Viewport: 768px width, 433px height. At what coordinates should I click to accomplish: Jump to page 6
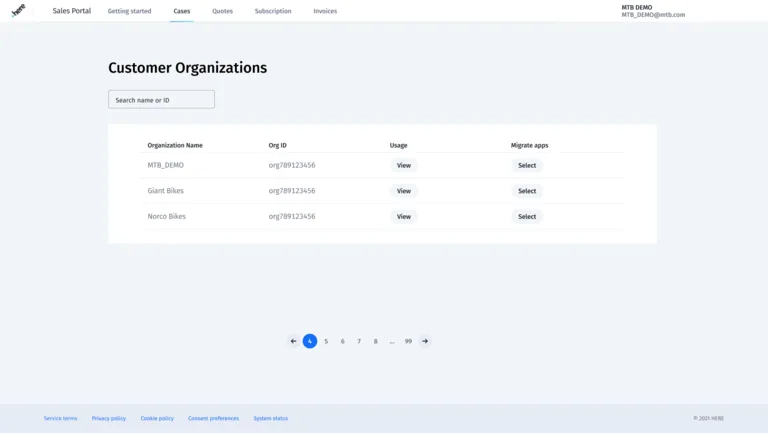(x=342, y=341)
